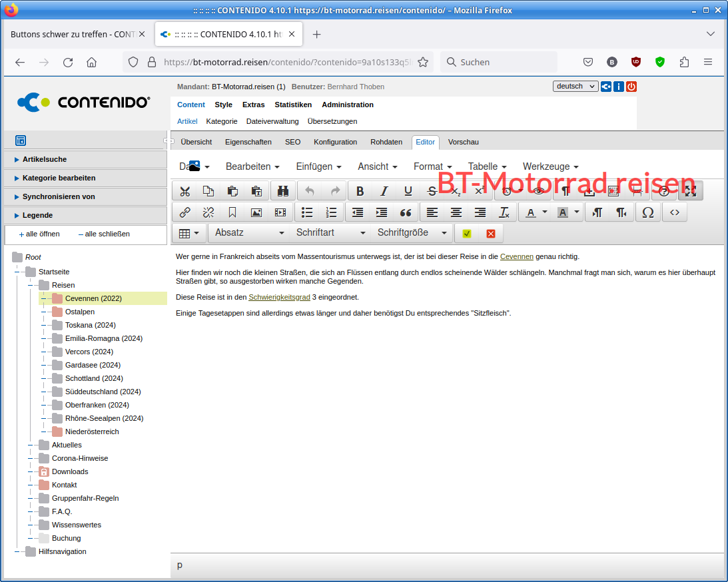Toggle bold formatting
The image size is (728, 582).
[x=360, y=191]
